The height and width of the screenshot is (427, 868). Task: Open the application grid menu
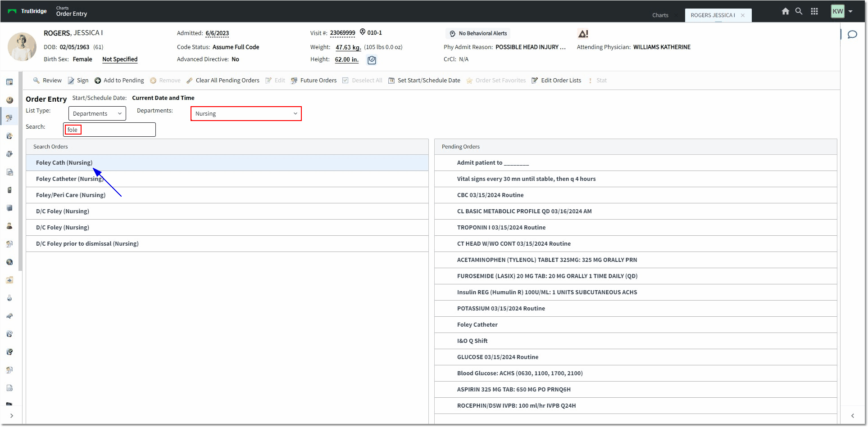[814, 11]
